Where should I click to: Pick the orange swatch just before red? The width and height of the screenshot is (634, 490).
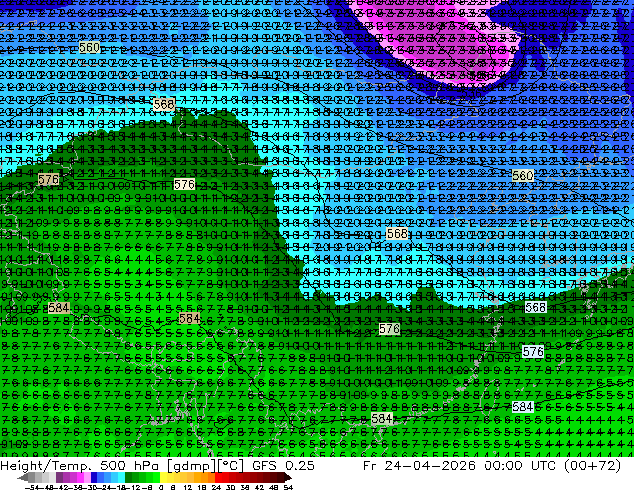pyautogui.click(x=211, y=477)
